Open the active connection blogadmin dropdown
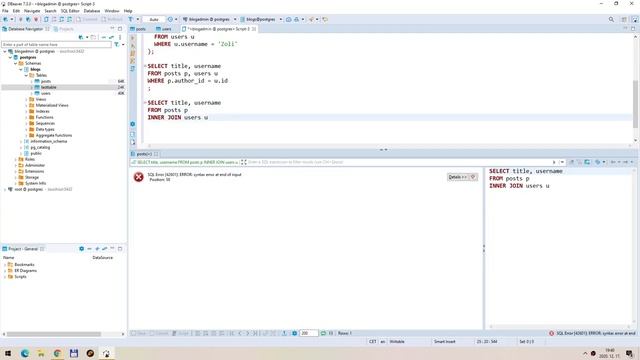Viewport: 640px width, 360px height. [x=209, y=19]
